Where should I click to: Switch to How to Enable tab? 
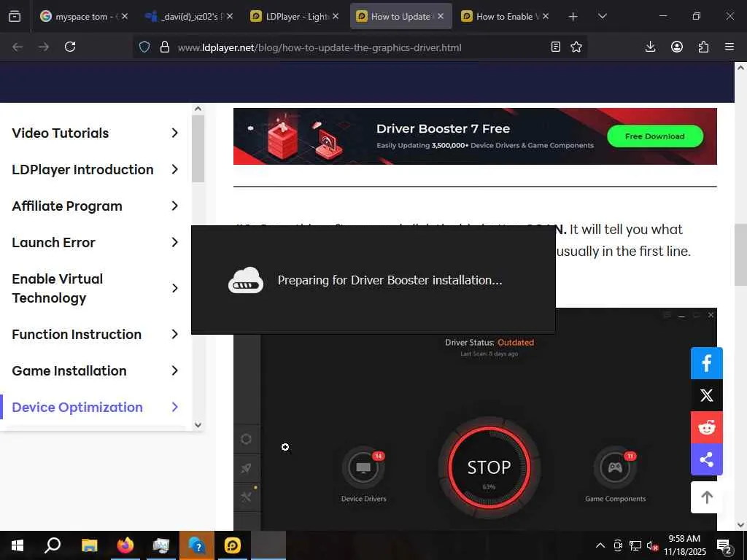(505, 16)
